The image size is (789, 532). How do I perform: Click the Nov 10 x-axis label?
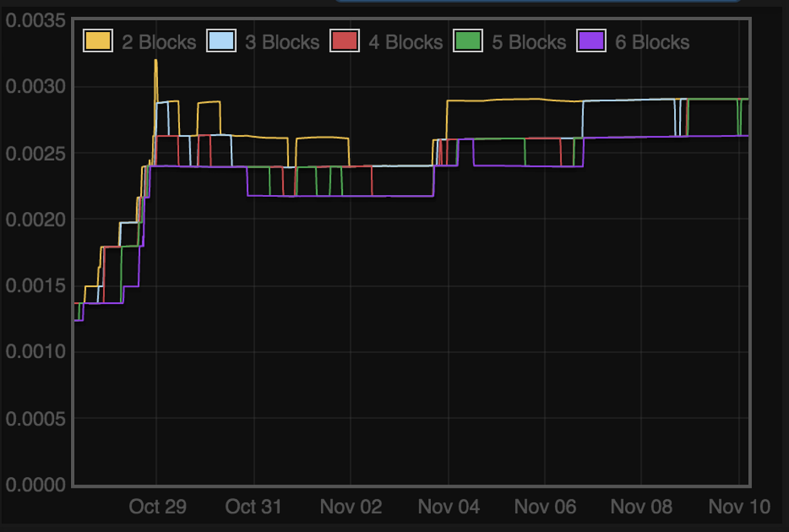pos(739,507)
